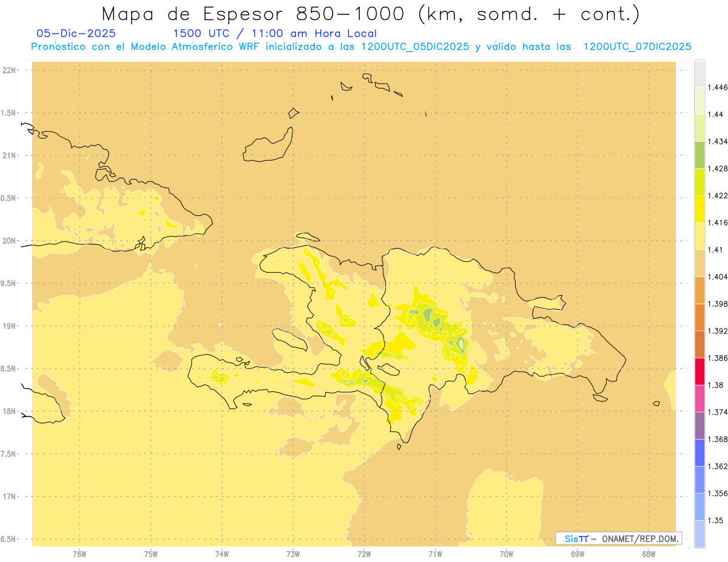Click the longitude label "76W"
The image size is (728, 562).
coord(79,554)
